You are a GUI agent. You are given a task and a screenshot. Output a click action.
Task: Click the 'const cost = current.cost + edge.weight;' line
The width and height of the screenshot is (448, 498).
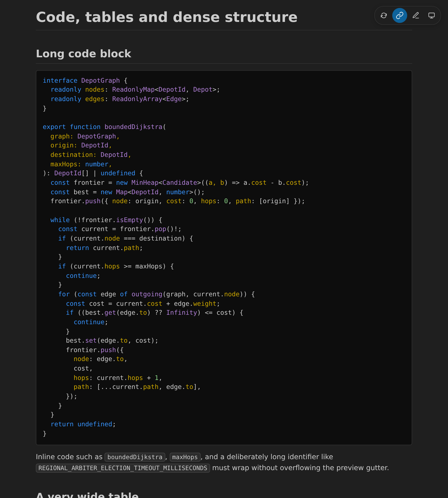point(143,304)
